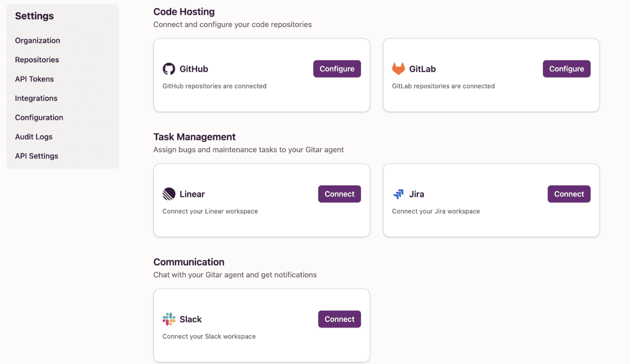The width and height of the screenshot is (630, 364).
Task: Connect your Jira workspace
Action: (569, 194)
